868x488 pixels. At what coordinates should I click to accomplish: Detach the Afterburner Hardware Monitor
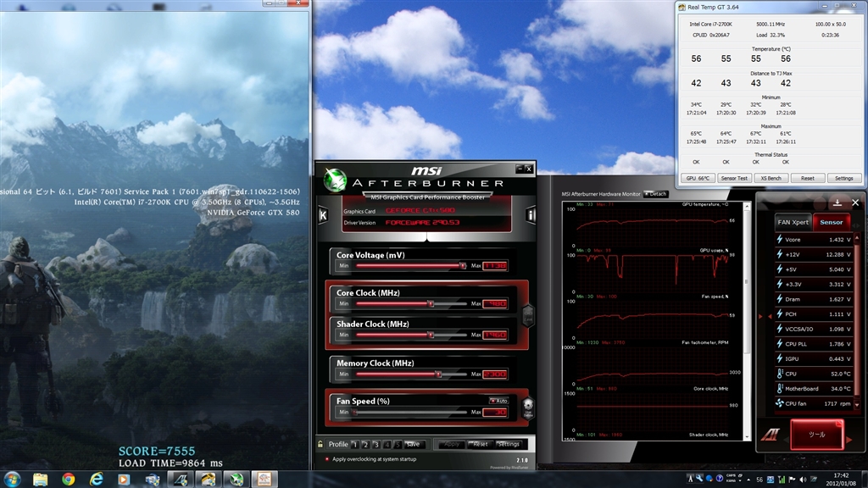pyautogui.click(x=656, y=194)
